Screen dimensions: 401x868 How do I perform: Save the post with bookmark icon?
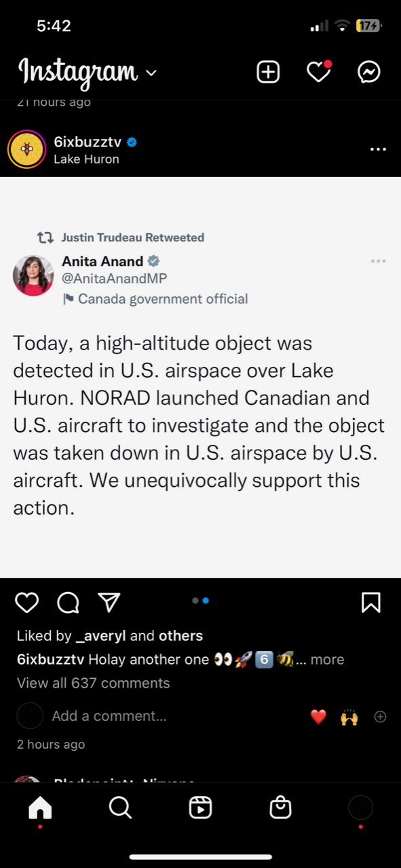click(x=371, y=602)
